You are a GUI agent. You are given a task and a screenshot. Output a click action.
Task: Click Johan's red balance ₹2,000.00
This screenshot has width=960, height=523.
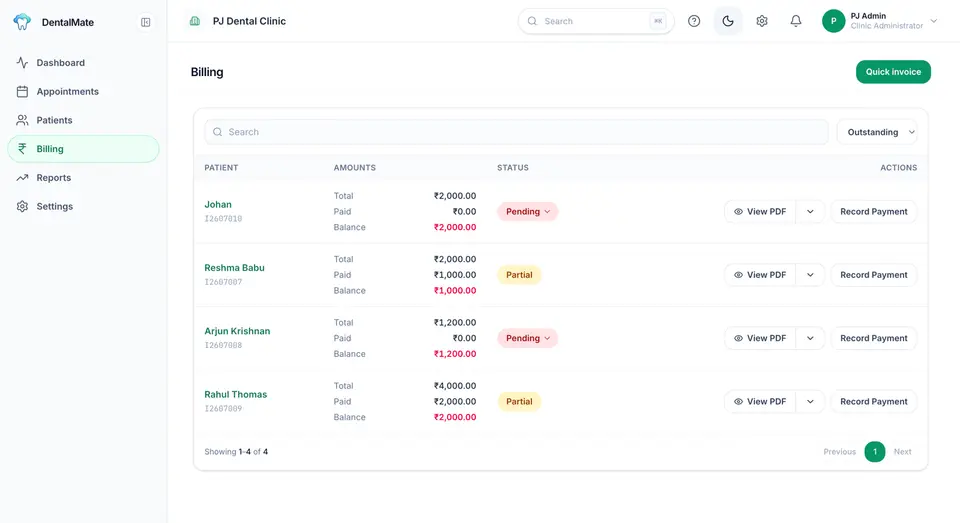click(455, 227)
